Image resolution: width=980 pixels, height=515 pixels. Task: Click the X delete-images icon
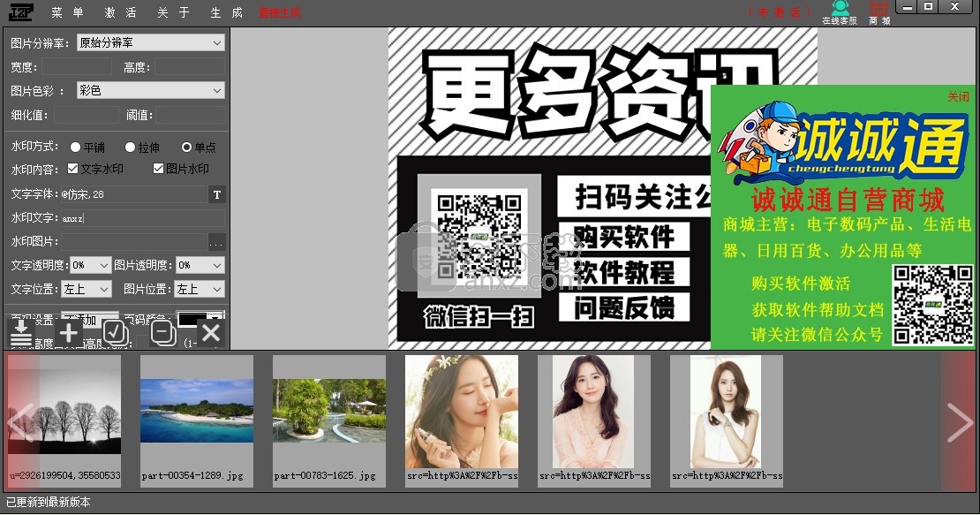click(211, 332)
